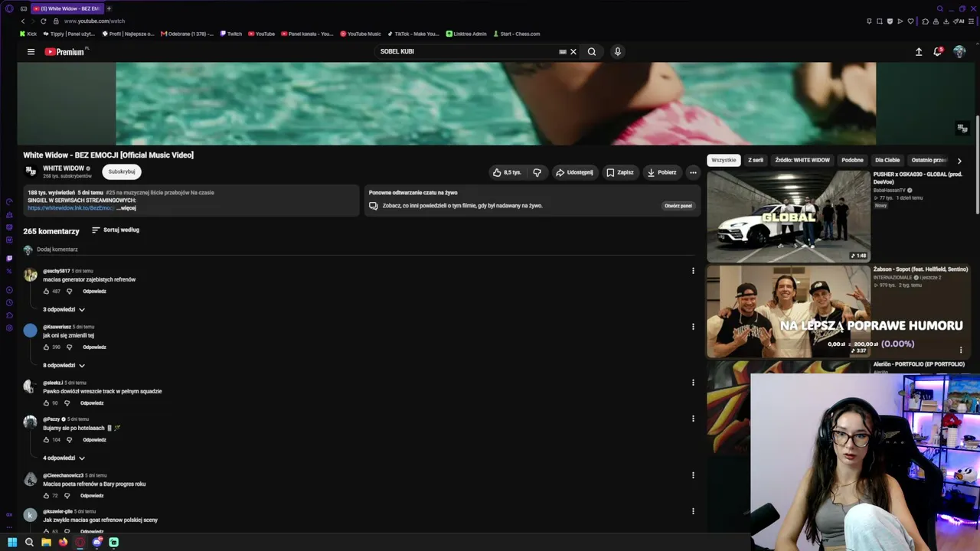This screenshot has height=551, width=980.
Task: Open File Explorer from the taskbar
Action: tap(46, 543)
